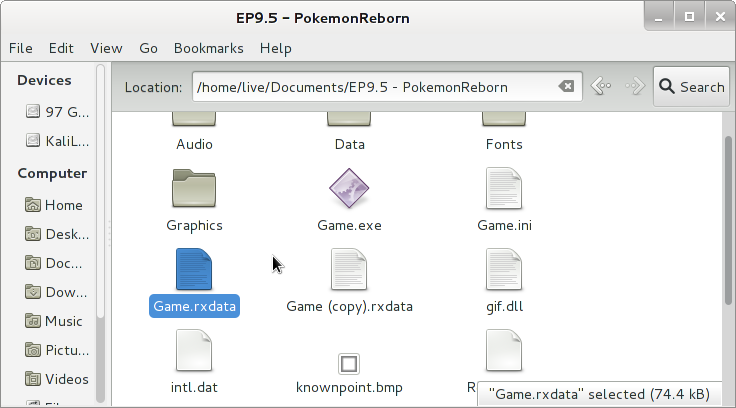The height and width of the screenshot is (408, 736).
Task: Open the Graphics folder
Action: (x=194, y=189)
